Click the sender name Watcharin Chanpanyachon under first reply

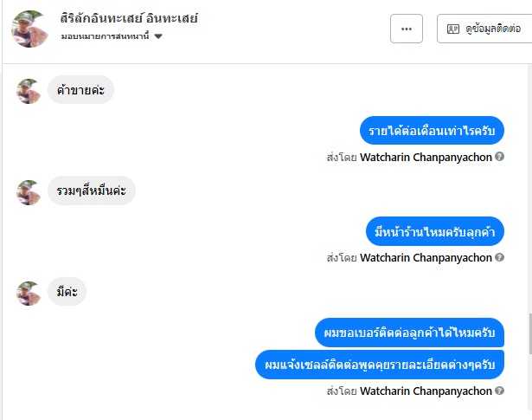(x=426, y=158)
